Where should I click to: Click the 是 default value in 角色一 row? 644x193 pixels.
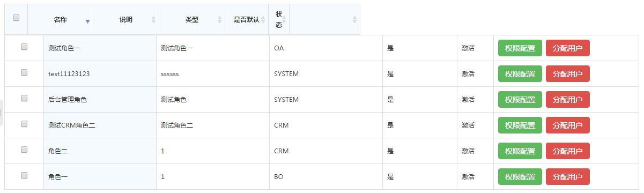390,177
